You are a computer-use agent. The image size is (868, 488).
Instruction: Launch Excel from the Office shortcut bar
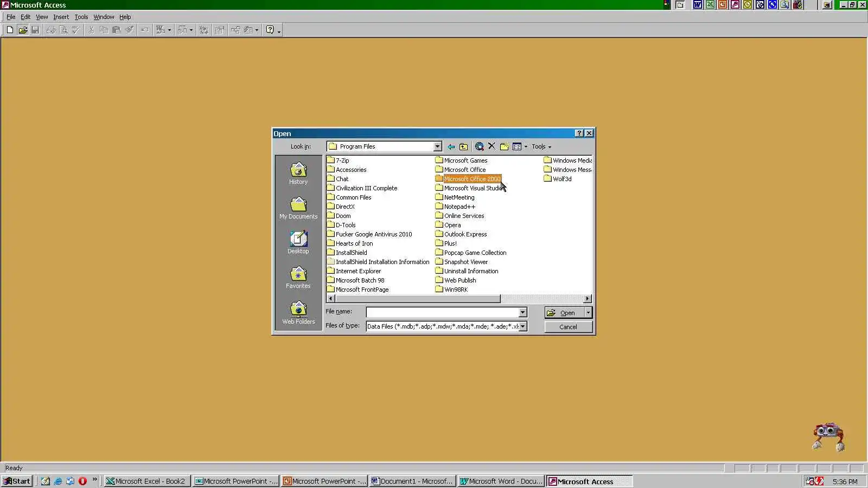click(710, 5)
